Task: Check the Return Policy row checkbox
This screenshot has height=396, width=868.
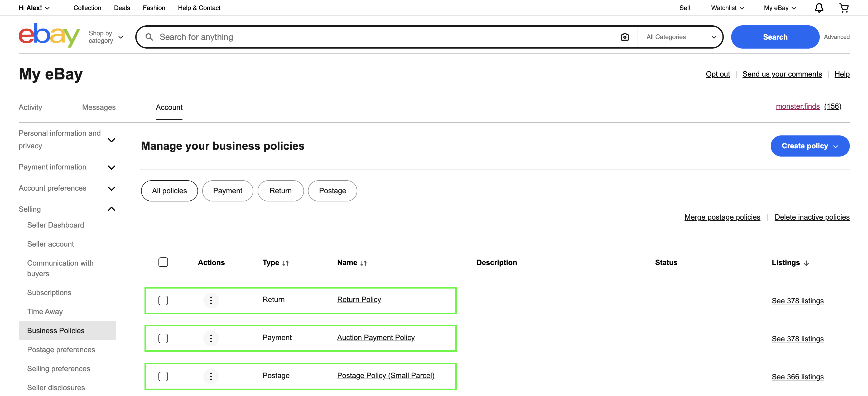Action: pyautogui.click(x=163, y=300)
